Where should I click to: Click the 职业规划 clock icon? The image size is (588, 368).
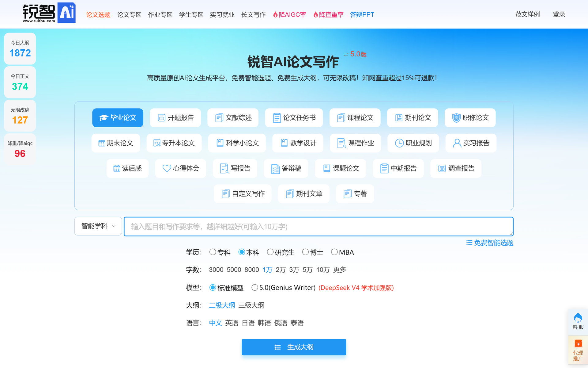click(399, 143)
